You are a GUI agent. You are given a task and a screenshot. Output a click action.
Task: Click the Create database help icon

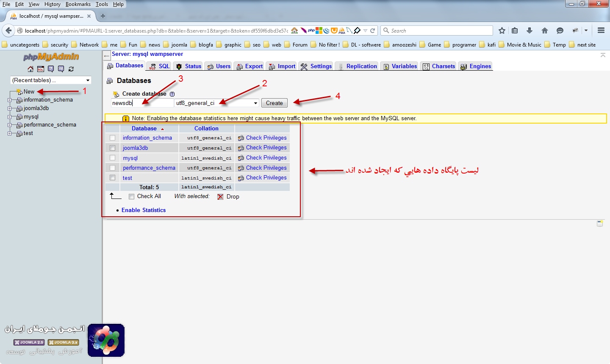coord(172,94)
